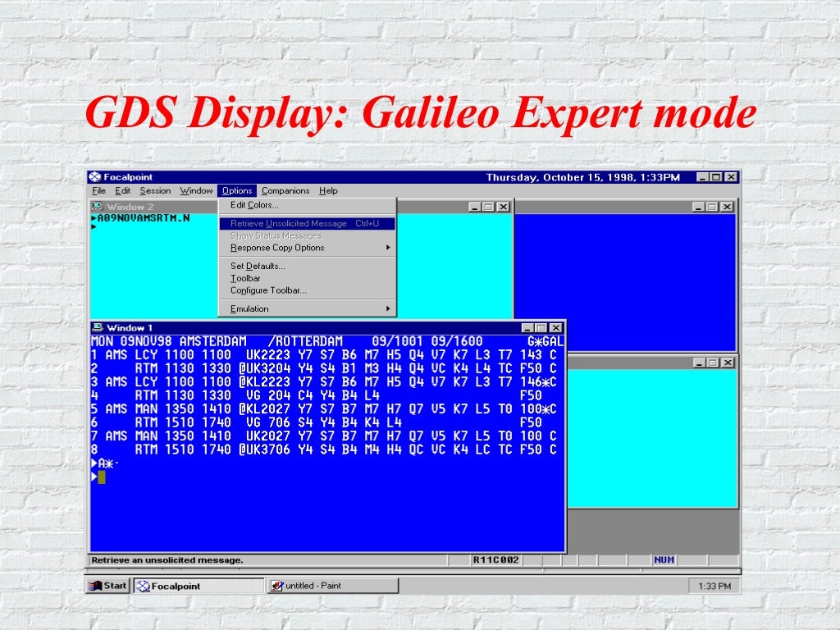
Task: Open the Edit menu
Action: click(x=122, y=190)
